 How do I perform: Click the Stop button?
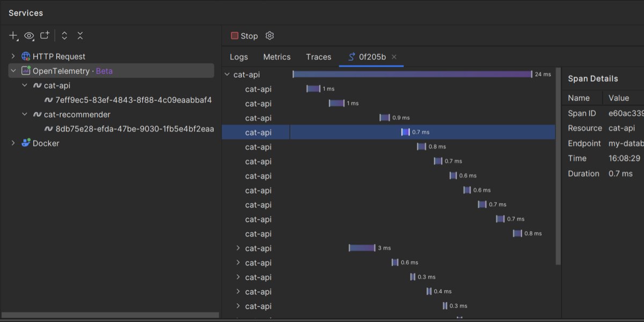pyautogui.click(x=244, y=36)
